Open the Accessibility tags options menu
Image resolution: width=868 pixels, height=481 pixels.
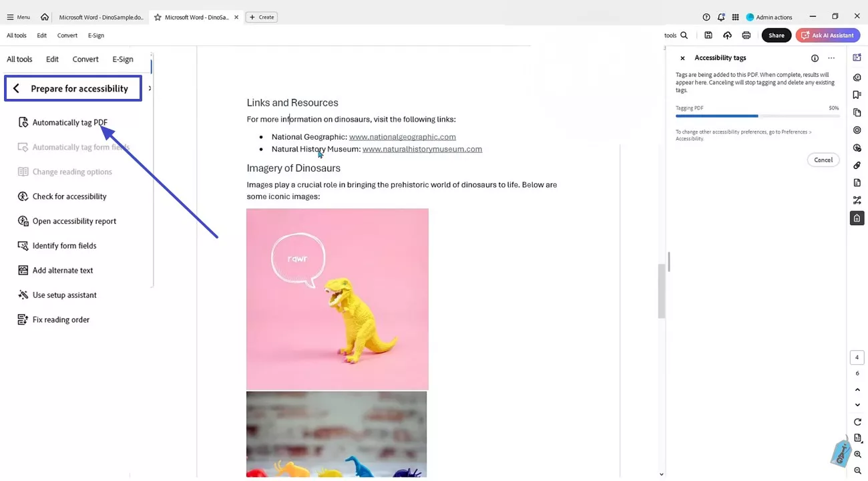831,58
